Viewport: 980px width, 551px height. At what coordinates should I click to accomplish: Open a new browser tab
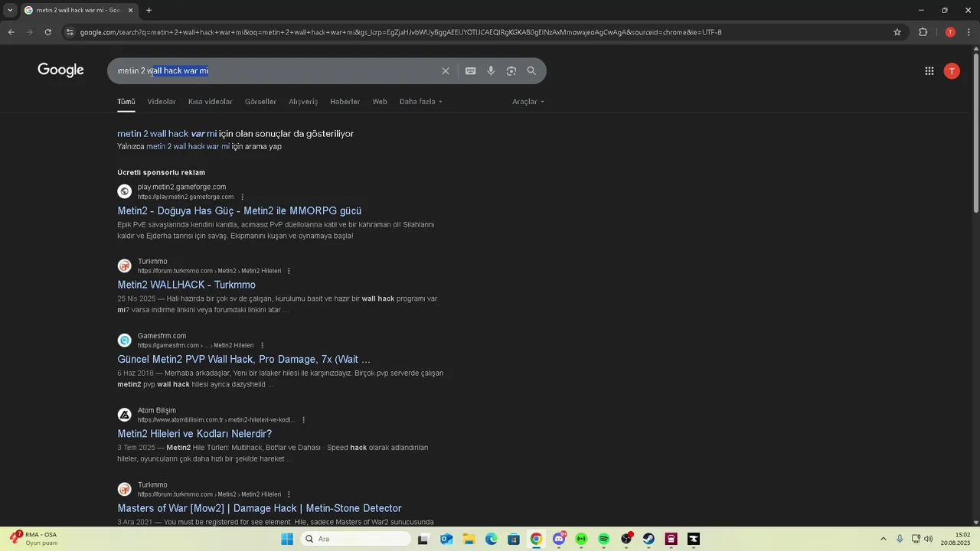[x=149, y=11]
